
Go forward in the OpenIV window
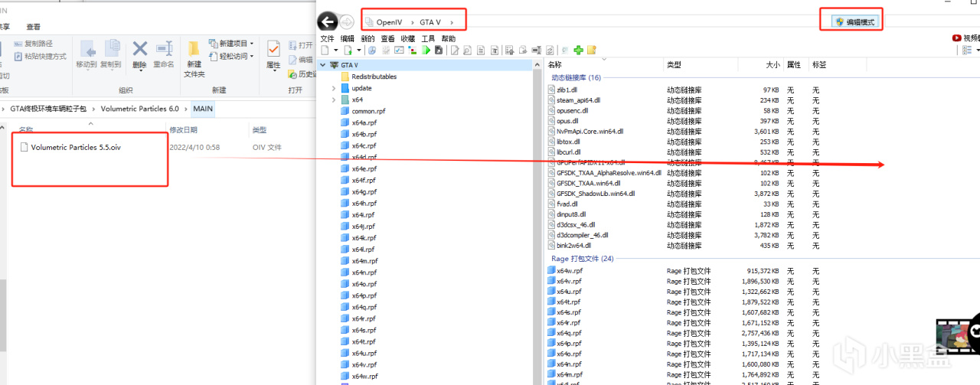(347, 22)
